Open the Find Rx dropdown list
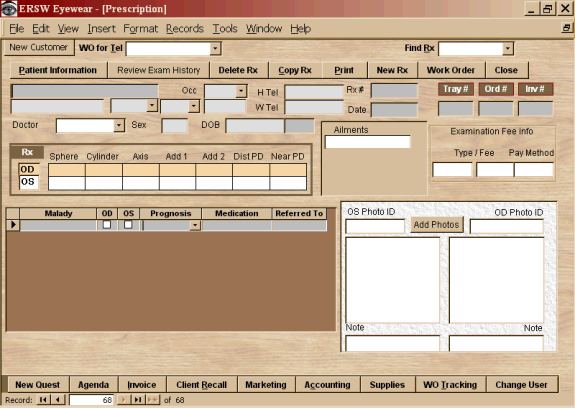The width and height of the screenshot is (575, 408). tap(508, 48)
